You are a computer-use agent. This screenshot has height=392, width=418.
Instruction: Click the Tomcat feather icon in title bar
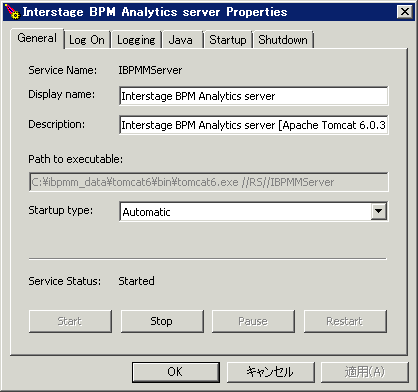point(13,11)
